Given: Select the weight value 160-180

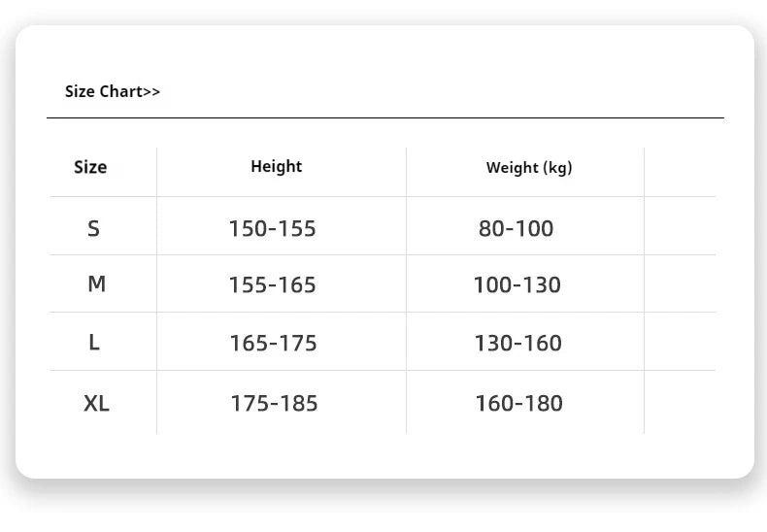Looking at the screenshot, I should point(518,403).
